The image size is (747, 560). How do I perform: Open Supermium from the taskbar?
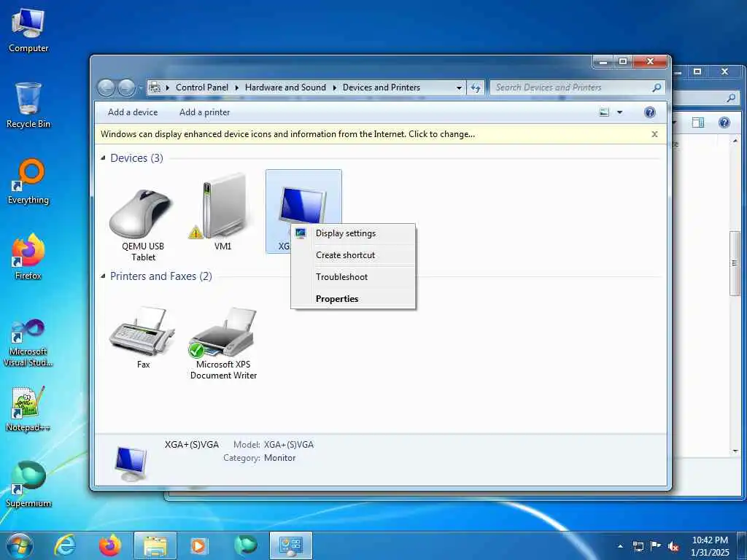click(x=246, y=545)
